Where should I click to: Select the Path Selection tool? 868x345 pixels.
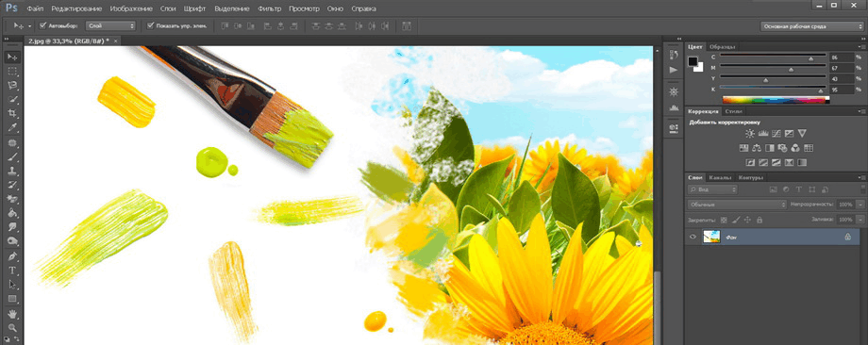click(12, 285)
